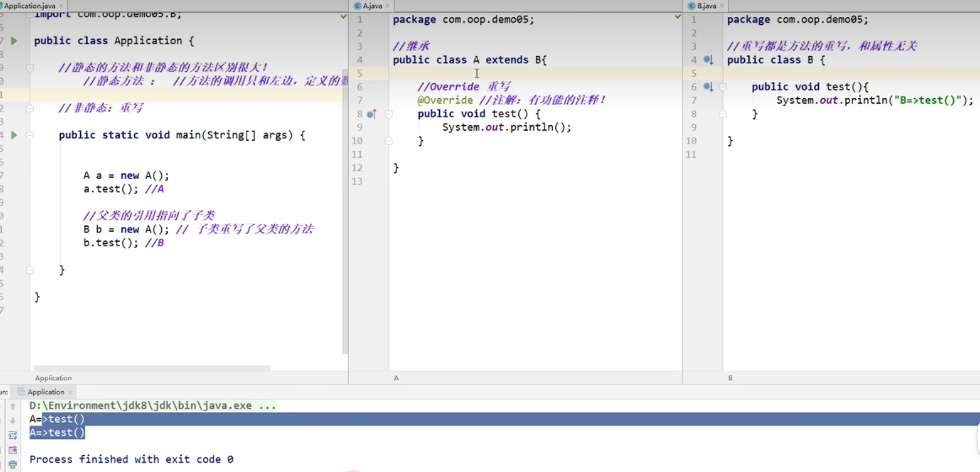Click the first A=>test() console output line
This screenshot has width=980, height=472.
click(57, 419)
